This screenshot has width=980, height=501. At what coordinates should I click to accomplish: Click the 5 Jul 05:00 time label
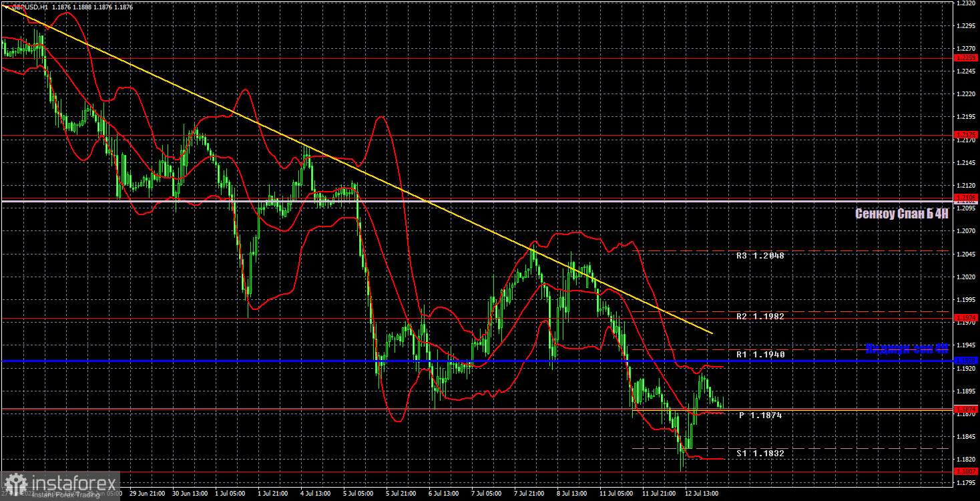[x=357, y=494]
